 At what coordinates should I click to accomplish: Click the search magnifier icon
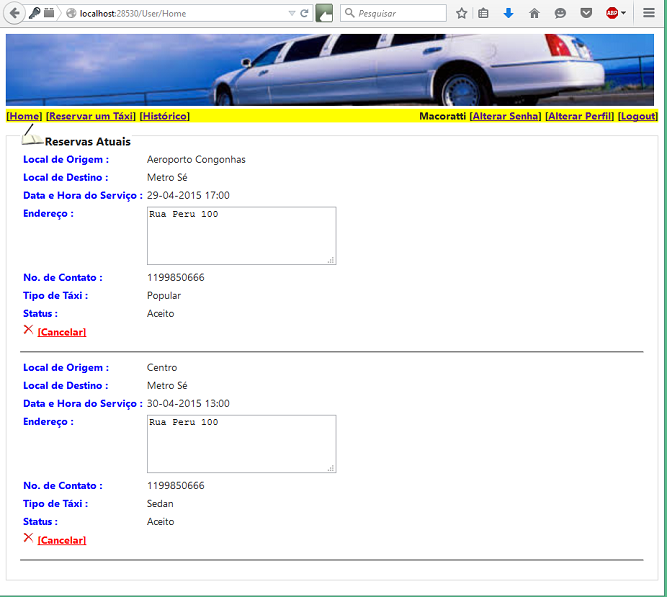click(x=350, y=13)
